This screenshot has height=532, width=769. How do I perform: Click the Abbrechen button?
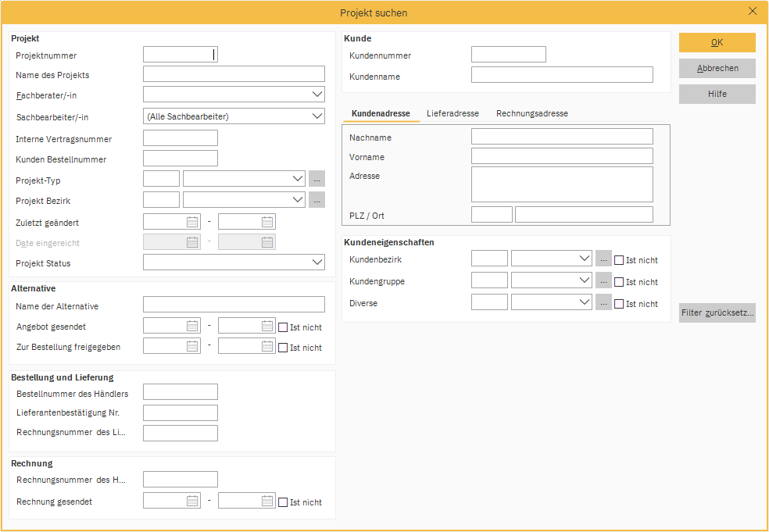click(717, 69)
